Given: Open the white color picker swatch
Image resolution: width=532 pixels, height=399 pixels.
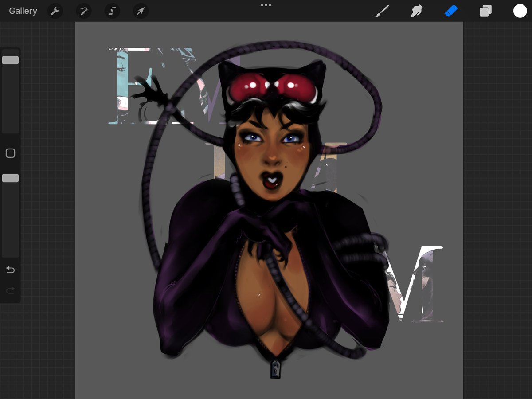Looking at the screenshot, I should 520,11.
